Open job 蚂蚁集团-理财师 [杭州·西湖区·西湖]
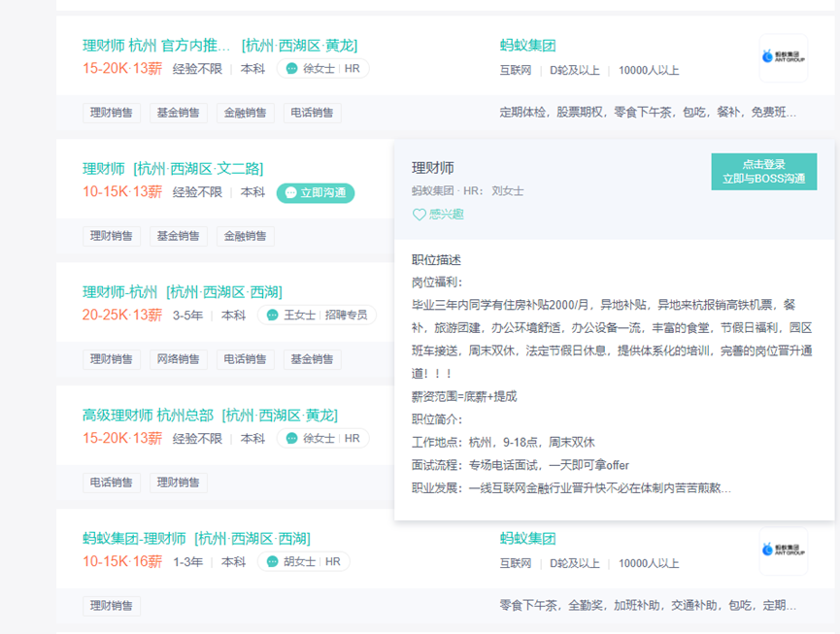 click(x=196, y=538)
